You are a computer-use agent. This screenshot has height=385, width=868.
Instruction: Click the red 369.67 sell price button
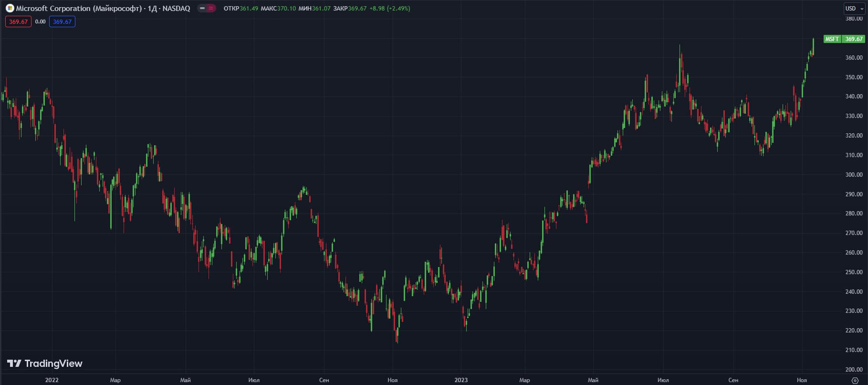[18, 21]
